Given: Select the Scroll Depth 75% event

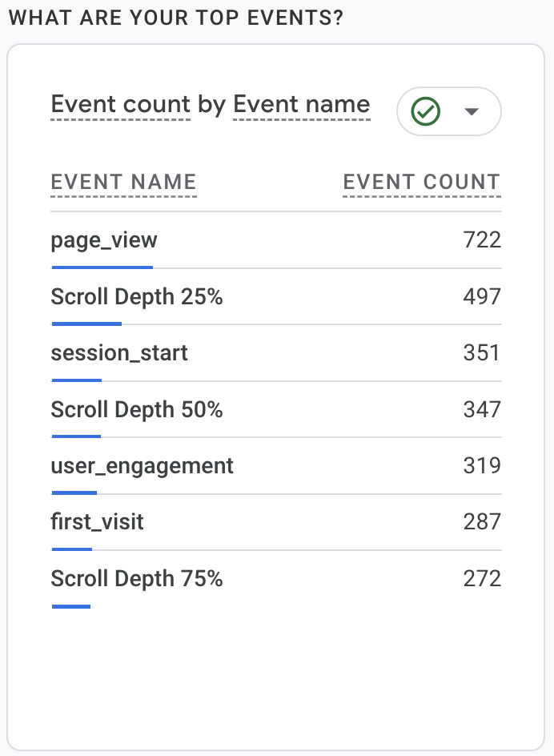Looking at the screenshot, I should [x=137, y=578].
